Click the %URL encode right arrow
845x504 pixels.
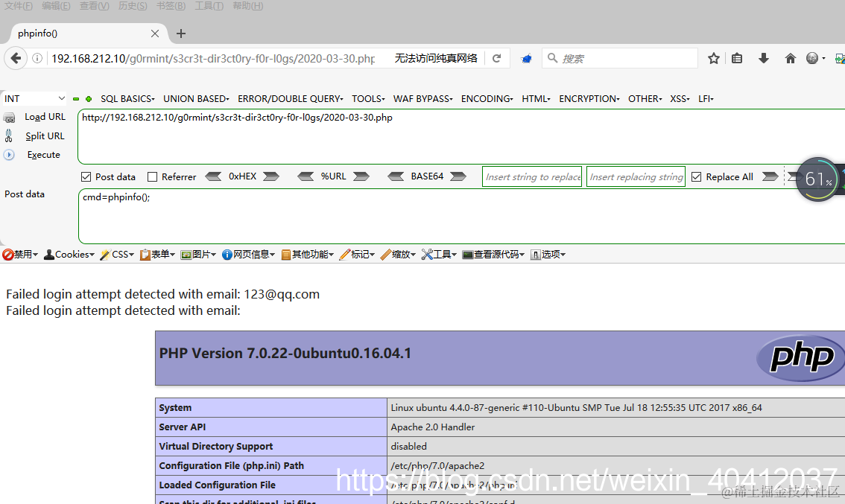(361, 176)
